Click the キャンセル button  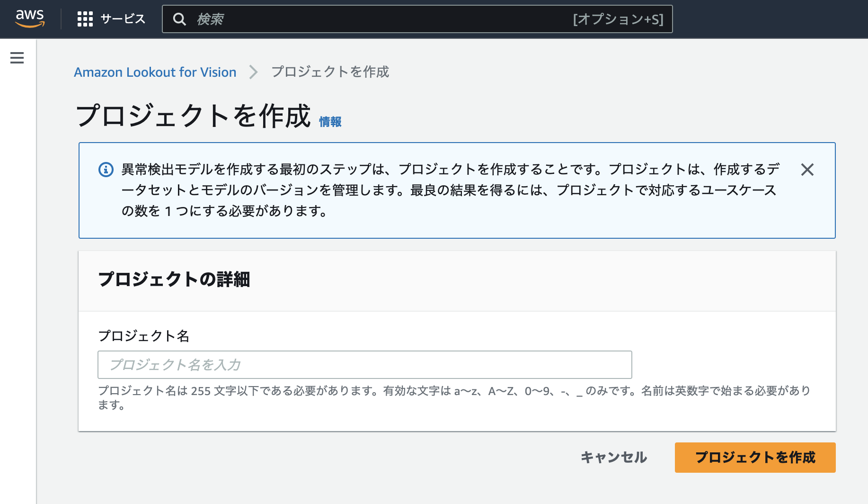[614, 457]
